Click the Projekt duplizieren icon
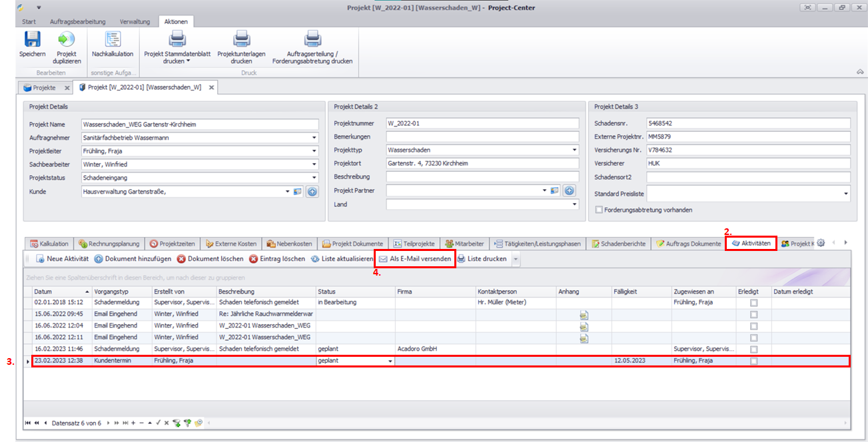This screenshot has width=868, height=442. click(67, 40)
